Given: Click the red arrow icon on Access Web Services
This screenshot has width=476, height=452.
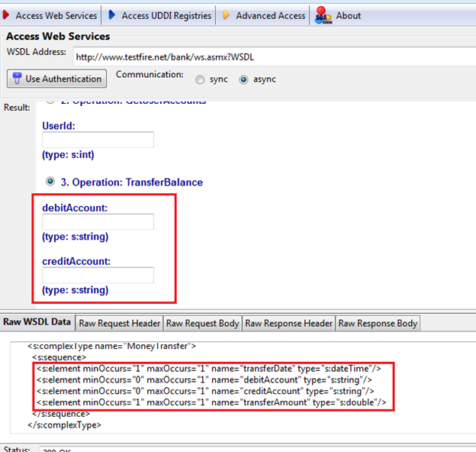Looking at the screenshot, I should pyautogui.click(x=8, y=15).
